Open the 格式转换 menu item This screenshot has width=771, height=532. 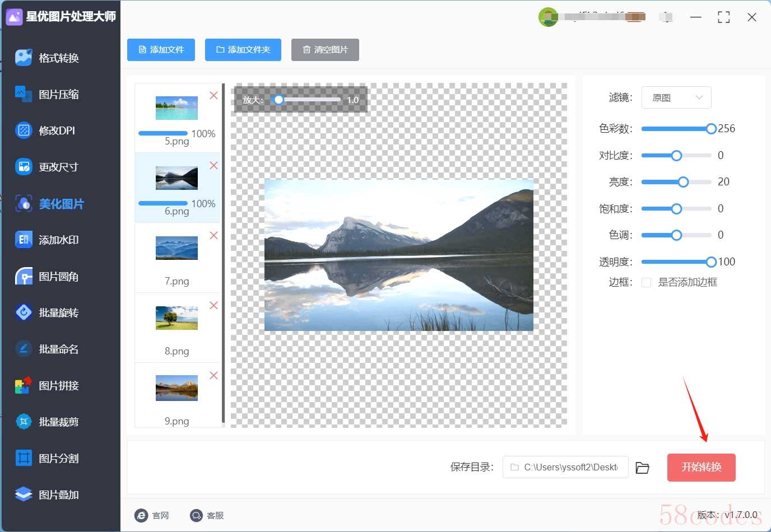(x=59, y=58)
